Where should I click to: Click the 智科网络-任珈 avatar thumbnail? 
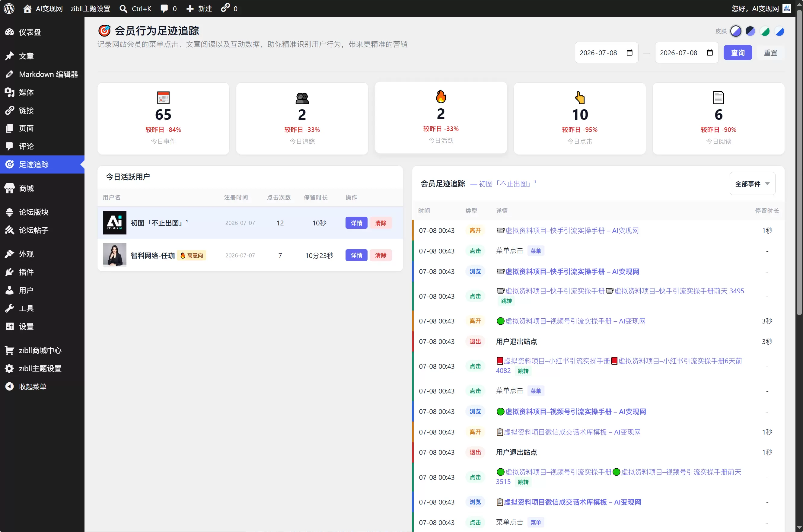115,255
